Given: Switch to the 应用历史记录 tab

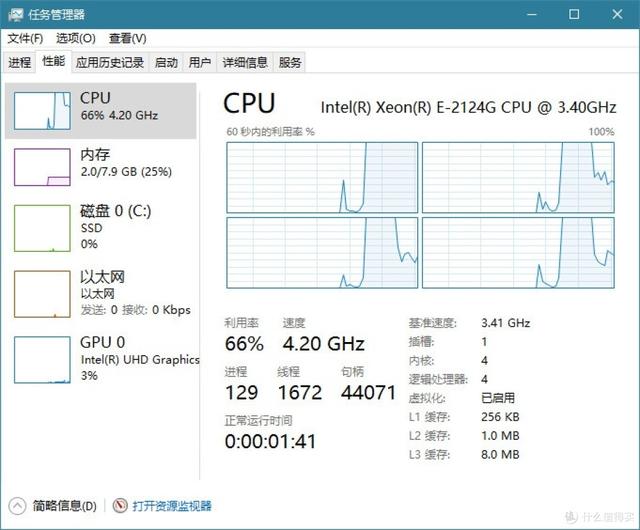Looking at the screenshot, I should coord(110,62).
